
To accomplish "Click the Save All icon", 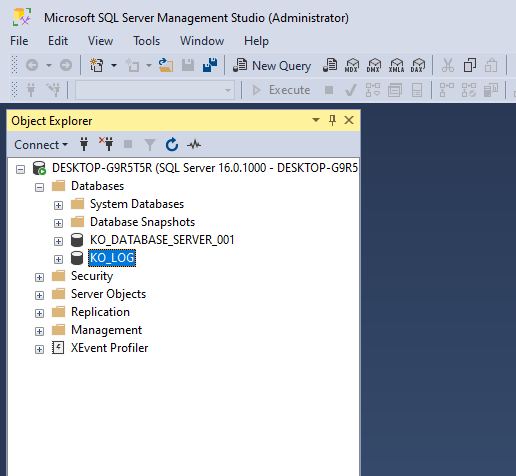I will (x=210, y=65).
